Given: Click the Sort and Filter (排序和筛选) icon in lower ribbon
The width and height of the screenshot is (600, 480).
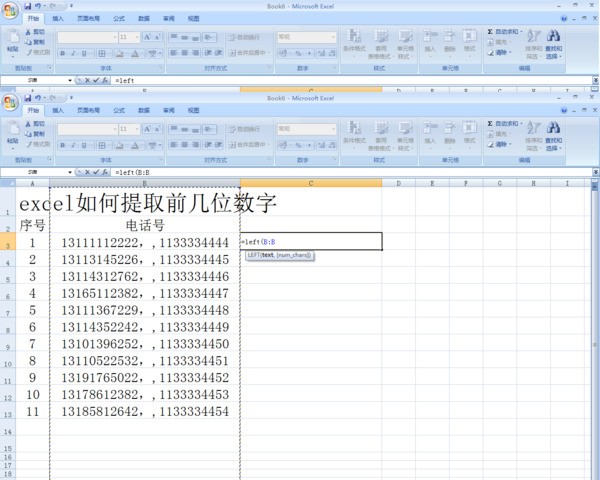Looking at the screenshot, I should (533, 129).
